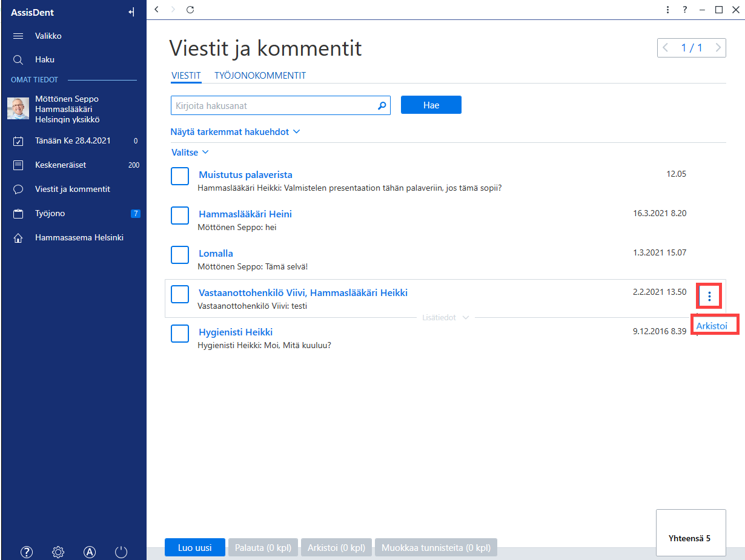The width and height of the screenshot is (745, 560).
Task: Tick the Hygienisti Heikki message checkbox
Action: tap(180, 333)
